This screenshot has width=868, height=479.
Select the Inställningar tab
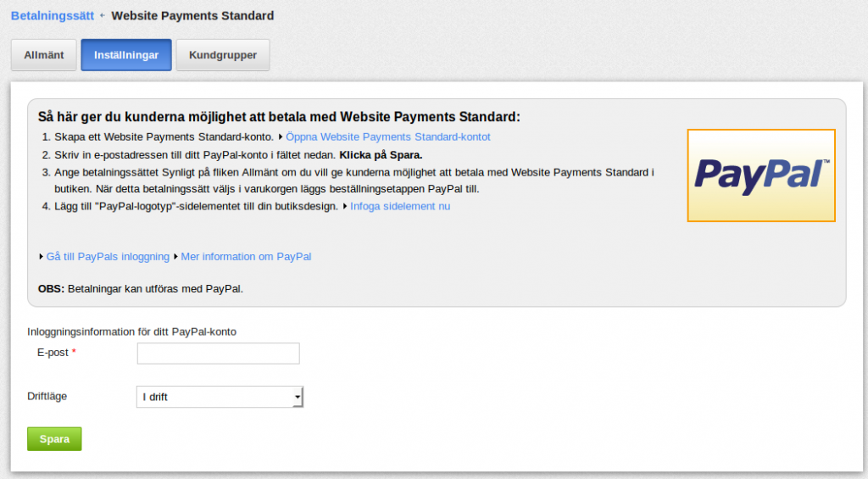[126, 55]
